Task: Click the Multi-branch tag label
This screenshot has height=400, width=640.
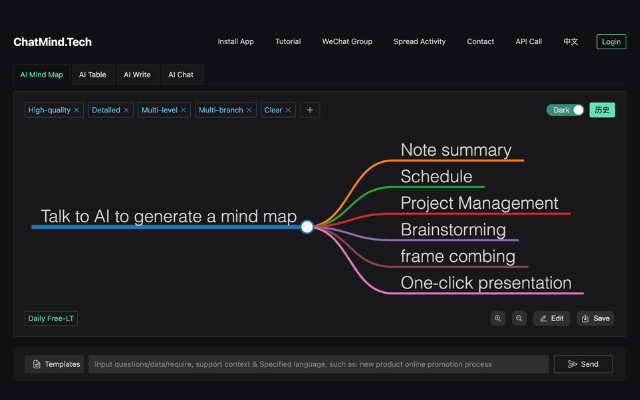Action: [221, 110]
